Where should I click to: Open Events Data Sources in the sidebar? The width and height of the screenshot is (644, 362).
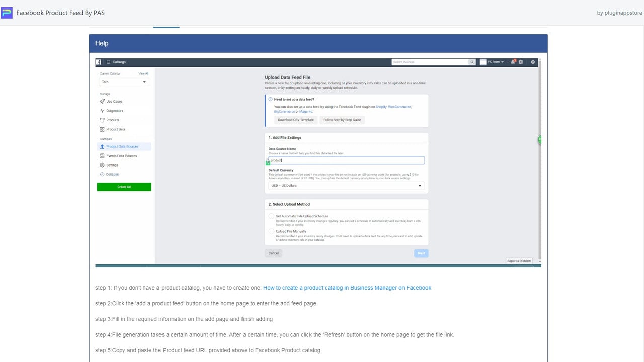122,156
